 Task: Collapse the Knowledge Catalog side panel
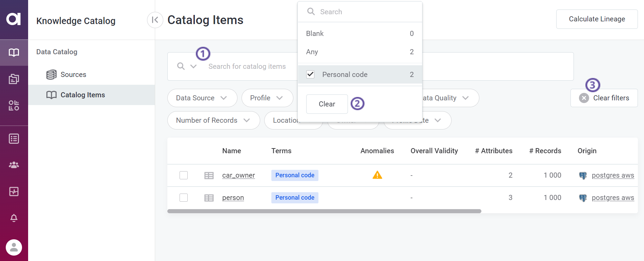[x=155, y=20]
